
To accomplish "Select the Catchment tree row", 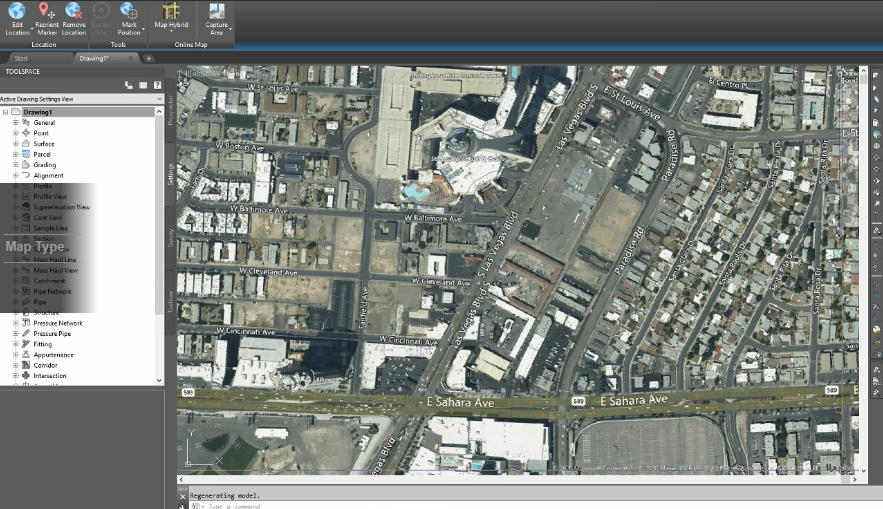I will click(x=49, y=280).
